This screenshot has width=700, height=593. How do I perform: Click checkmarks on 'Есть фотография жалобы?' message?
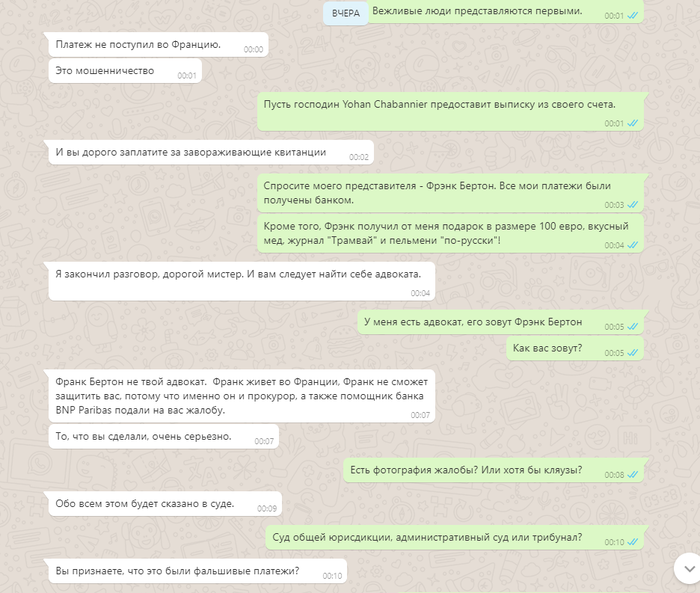[633, 475]
